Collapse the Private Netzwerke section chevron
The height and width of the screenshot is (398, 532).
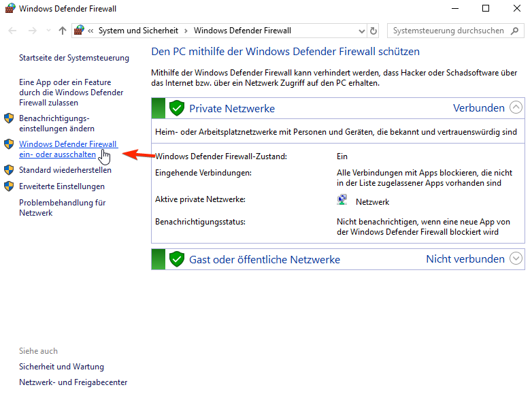point(516,107)
